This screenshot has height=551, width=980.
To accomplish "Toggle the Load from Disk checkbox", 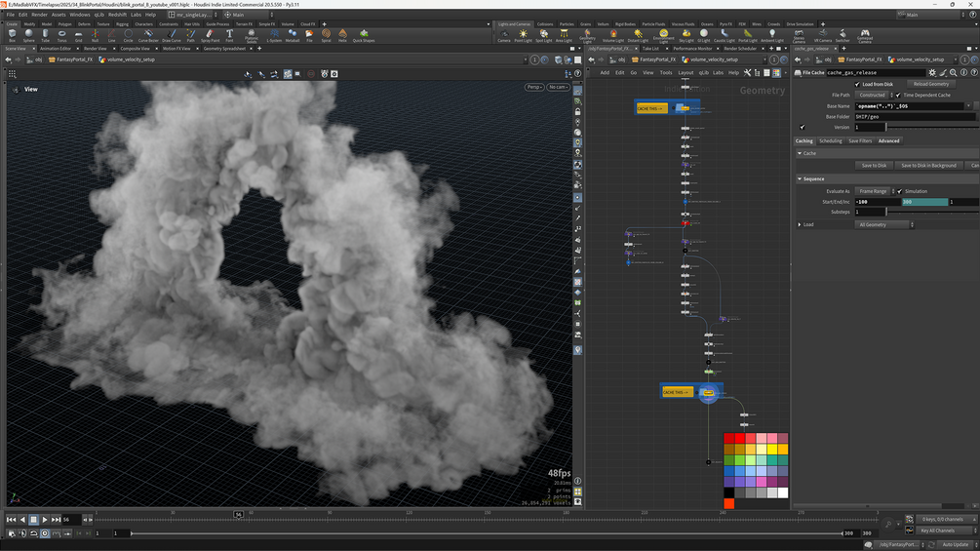I will coord(858,84).
